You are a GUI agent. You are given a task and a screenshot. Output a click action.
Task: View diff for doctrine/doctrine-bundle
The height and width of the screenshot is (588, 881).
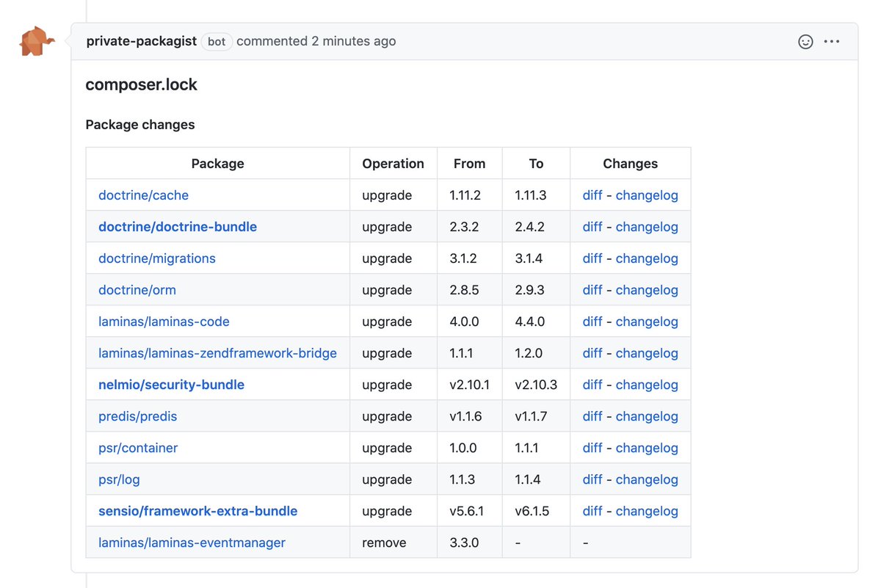(x=592, y=227)
